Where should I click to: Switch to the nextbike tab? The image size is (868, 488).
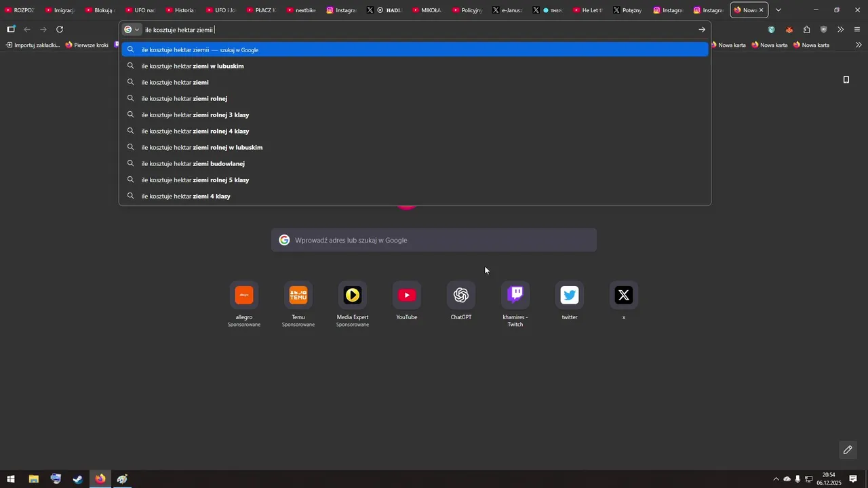[301, 10]
